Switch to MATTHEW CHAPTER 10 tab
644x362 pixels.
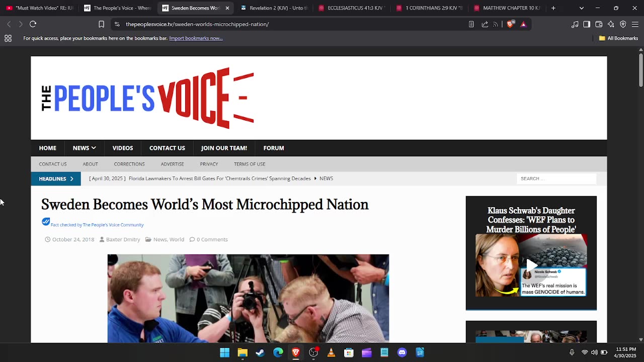[x=507, y=8]
